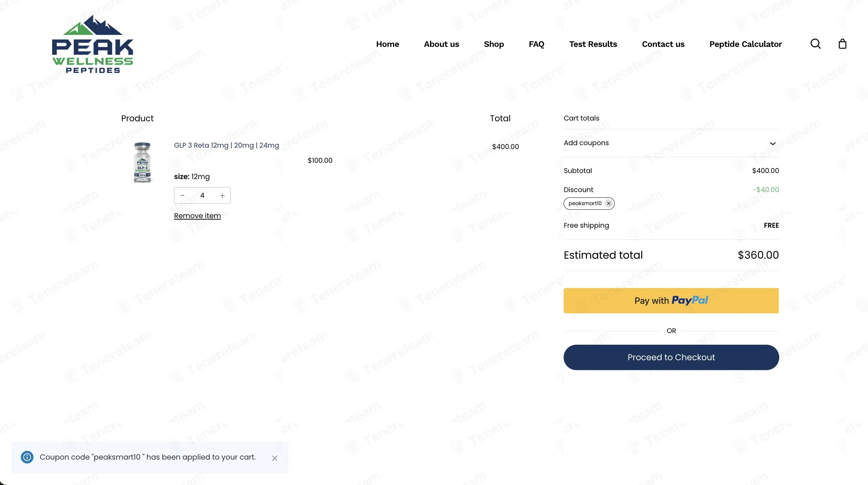Open the site search icon

[x=816, y=44]
